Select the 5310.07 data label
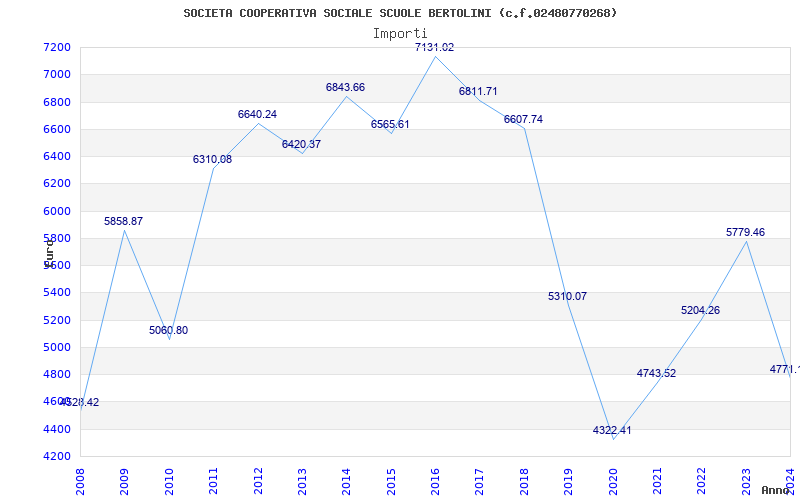This screenshot has height=500, width=800. coord(567,296)
